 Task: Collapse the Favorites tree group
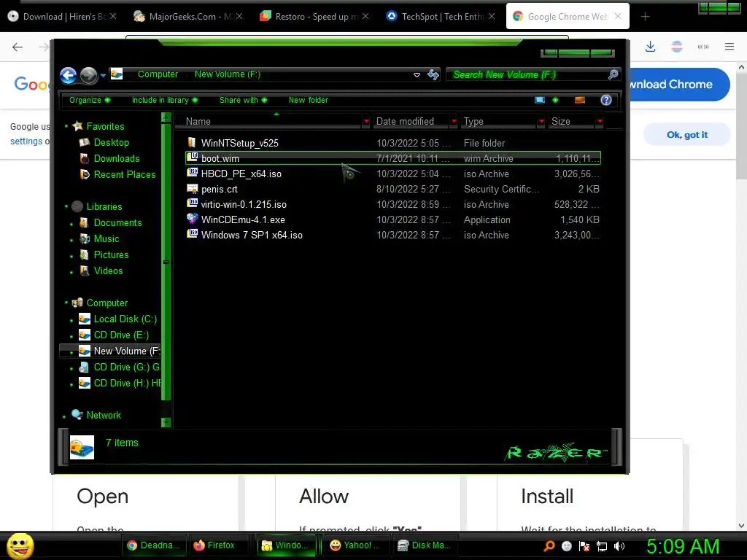[66, 126]
